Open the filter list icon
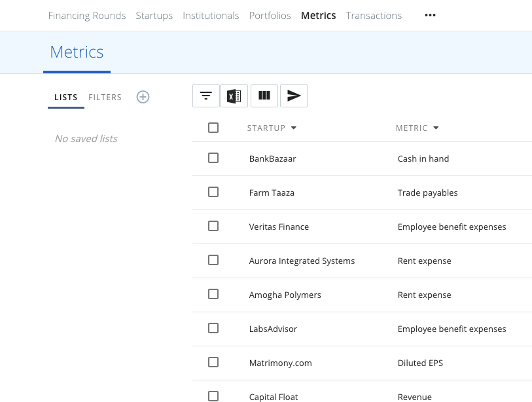This screenshot has width=532, height=402. (x=206, y=96)
